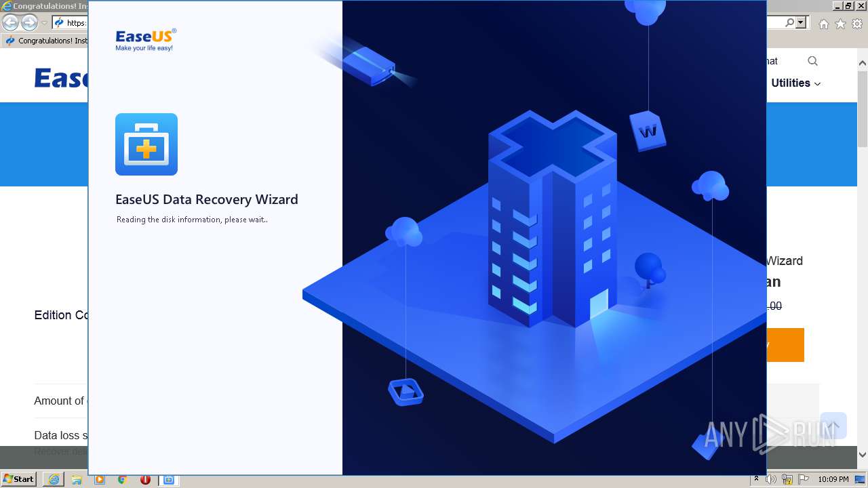Click the scroll-to-top button on webpage
The width and height of the screenshot is (868, 488).
pos(833,426)
